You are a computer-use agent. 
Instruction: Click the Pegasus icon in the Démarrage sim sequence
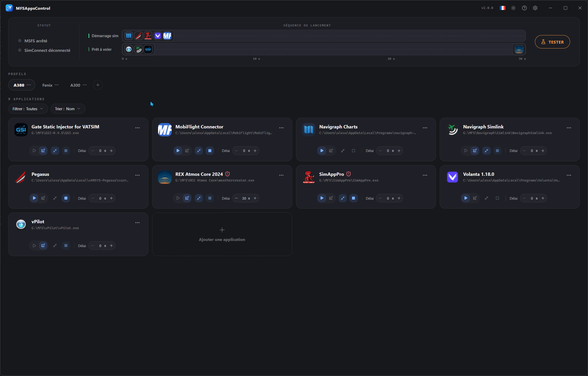click(139, 36)
